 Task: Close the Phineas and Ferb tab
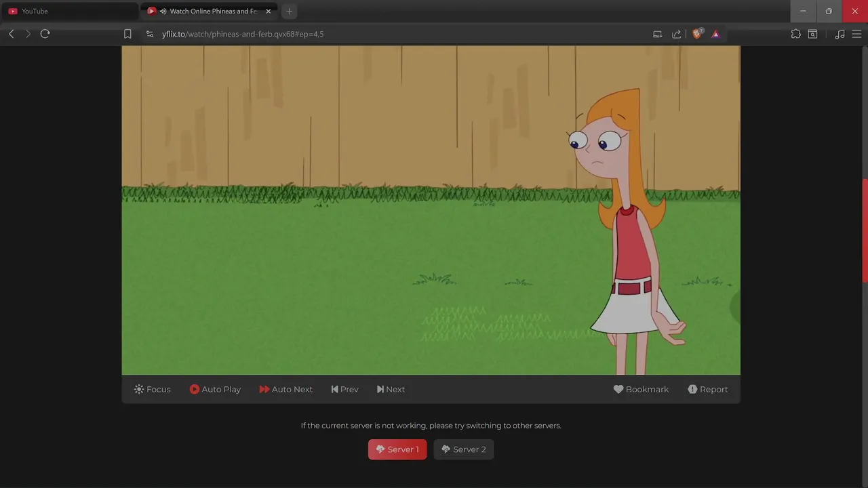click(x=268, y=11)
